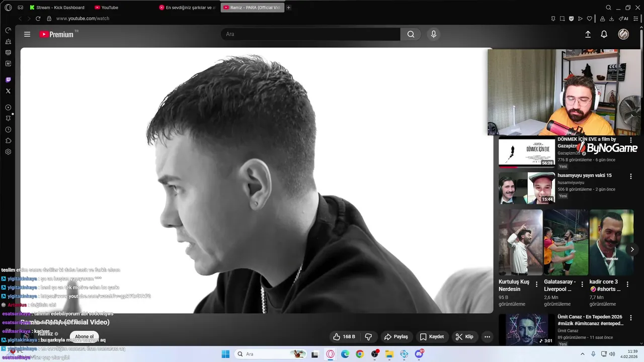Screen dimensions: 644x362
Task: Open options for Kurtuluş Kuş Nerdesin short
Action: [x=536, y=285]
